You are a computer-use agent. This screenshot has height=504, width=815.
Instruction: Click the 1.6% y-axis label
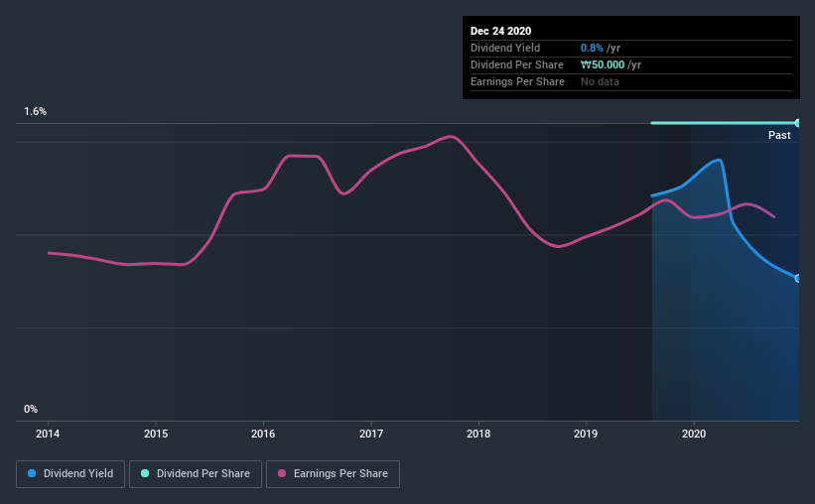click(x=35, y=112)
